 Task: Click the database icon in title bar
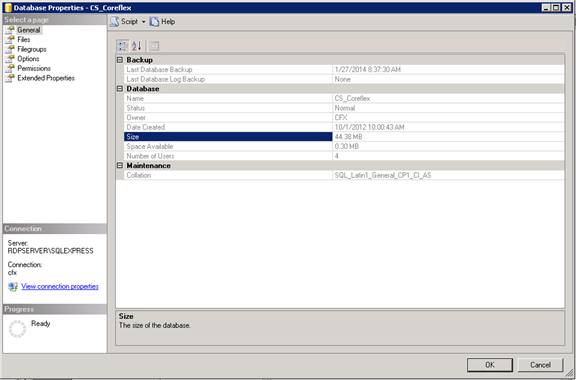tap(7, 7)
